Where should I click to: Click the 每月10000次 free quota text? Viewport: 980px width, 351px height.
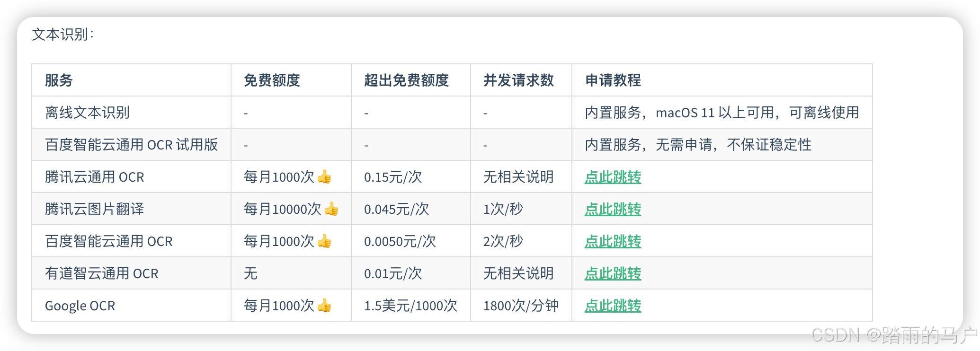pyautogui.click(x=283, y=209)
